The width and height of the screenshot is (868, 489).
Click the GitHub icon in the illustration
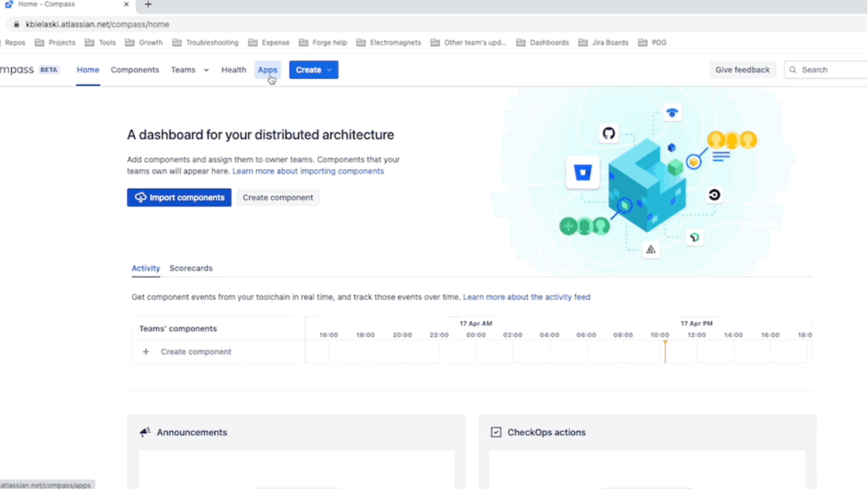609,134
